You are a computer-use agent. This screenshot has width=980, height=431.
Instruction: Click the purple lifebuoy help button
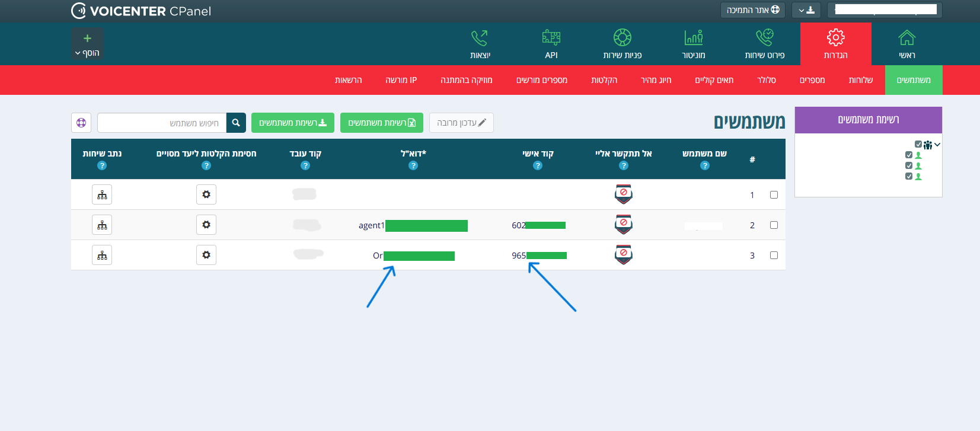click(x=81, y=123)
